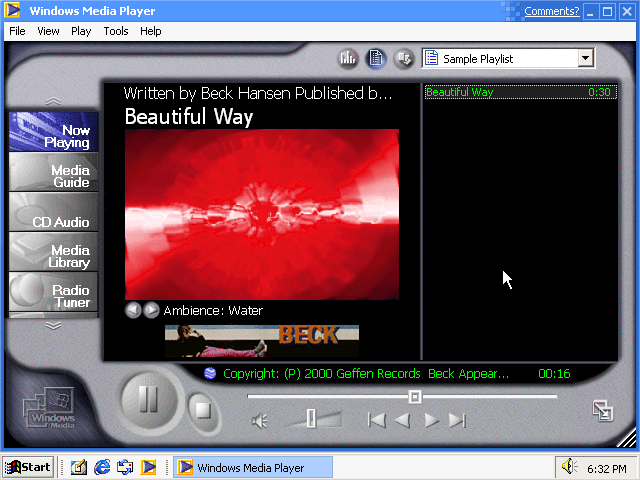Open the CD Audio tab
This screenshot has height=480, width=640.
pyautogui.click(x=53, y=212)
